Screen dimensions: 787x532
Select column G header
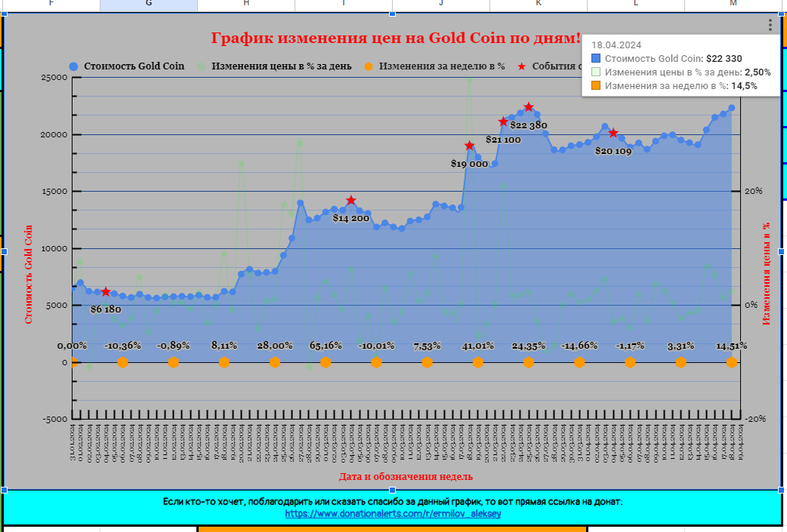pyautogui.click(x=148, y=5)
